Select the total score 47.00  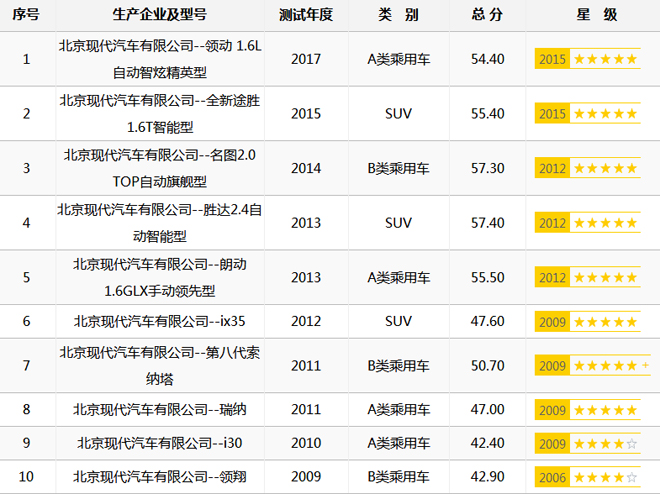pos(487,409)
